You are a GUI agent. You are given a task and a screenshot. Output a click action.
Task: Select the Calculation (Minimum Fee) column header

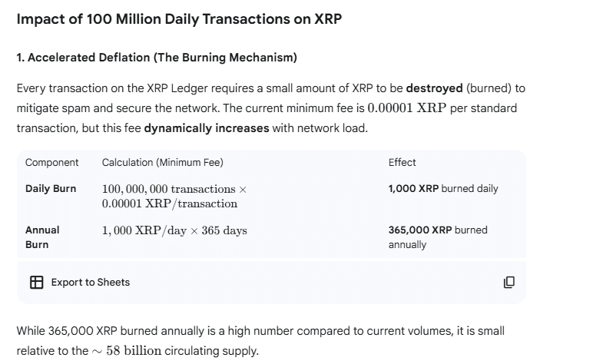pos(162,162)
